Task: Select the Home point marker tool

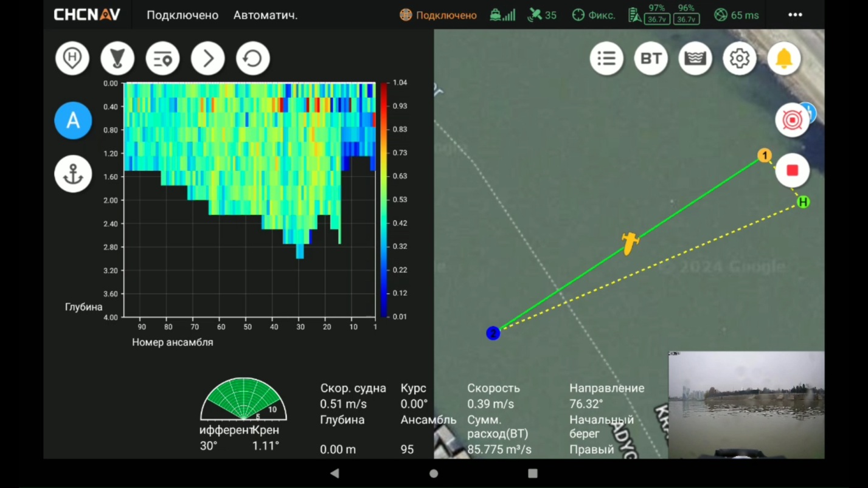Action: (72, 58)
